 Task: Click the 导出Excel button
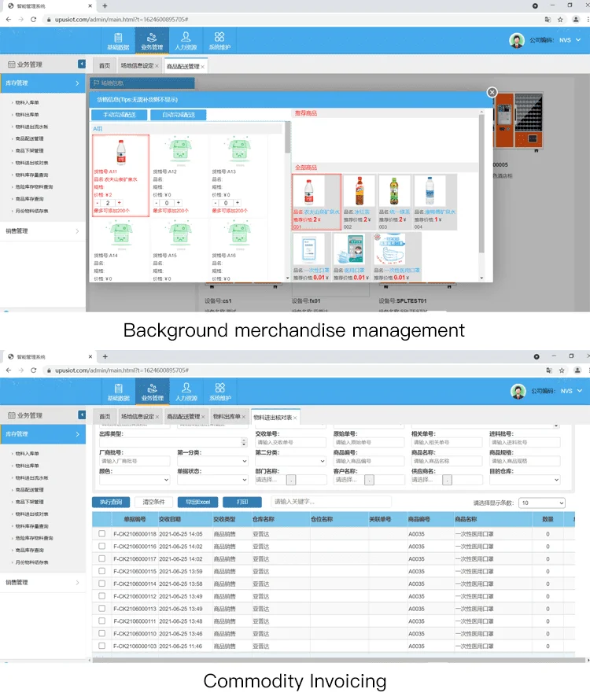coord(197,502)
